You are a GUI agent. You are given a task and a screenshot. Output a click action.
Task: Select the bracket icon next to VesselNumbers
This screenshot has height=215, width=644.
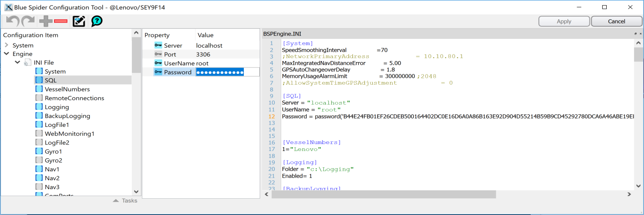[x=39, y=89]
